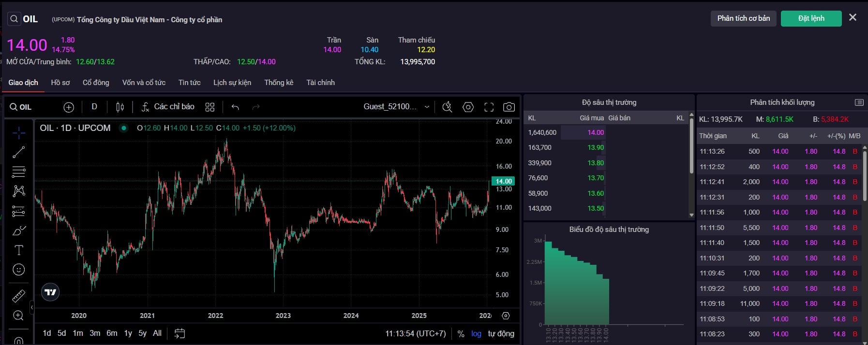The width and height of the screenshot is (868, 345).
Task: Click the Đặt lệnh order button
Action: [x=811, y=18]
